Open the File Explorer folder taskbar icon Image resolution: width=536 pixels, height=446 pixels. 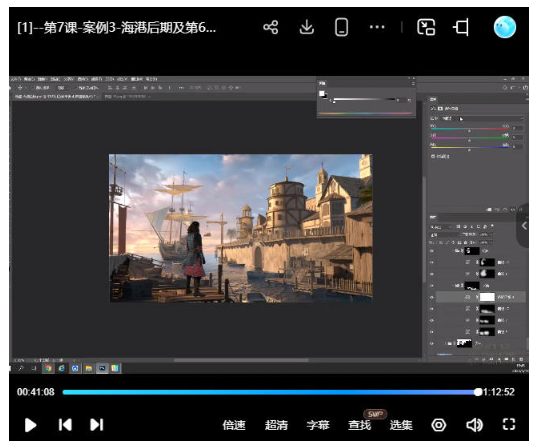tap(89, 368)
